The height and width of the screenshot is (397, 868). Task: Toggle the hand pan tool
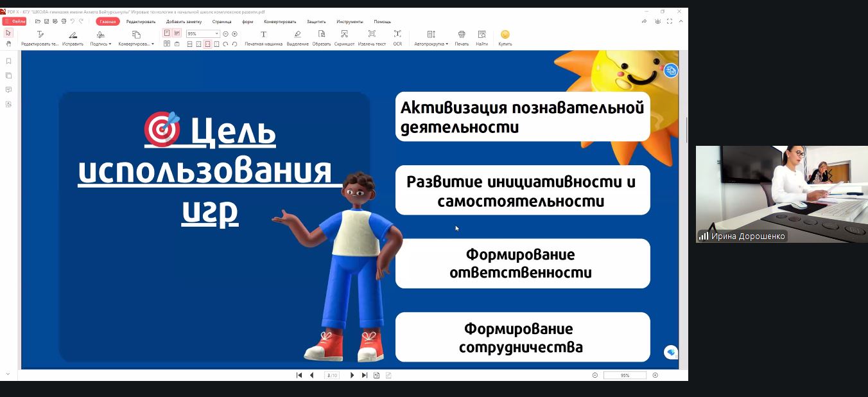tap(8, 44)
